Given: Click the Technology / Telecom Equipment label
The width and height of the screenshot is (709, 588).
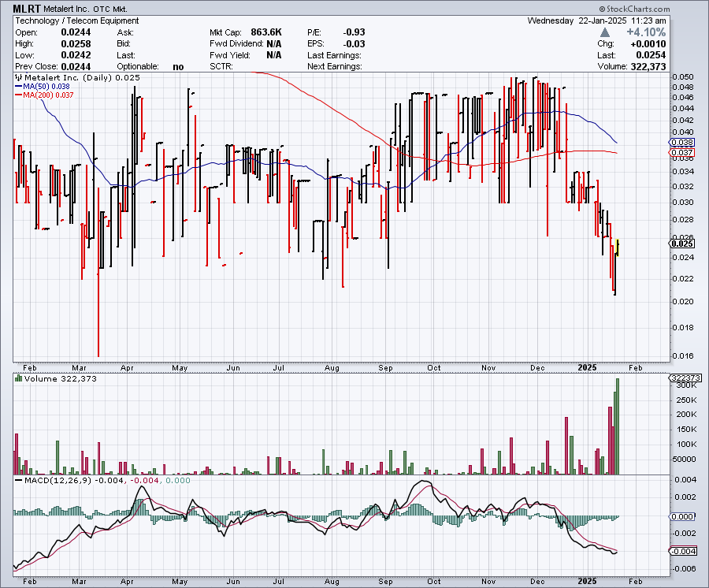Looking at the screenshot, I should click(x=77, y=20).
